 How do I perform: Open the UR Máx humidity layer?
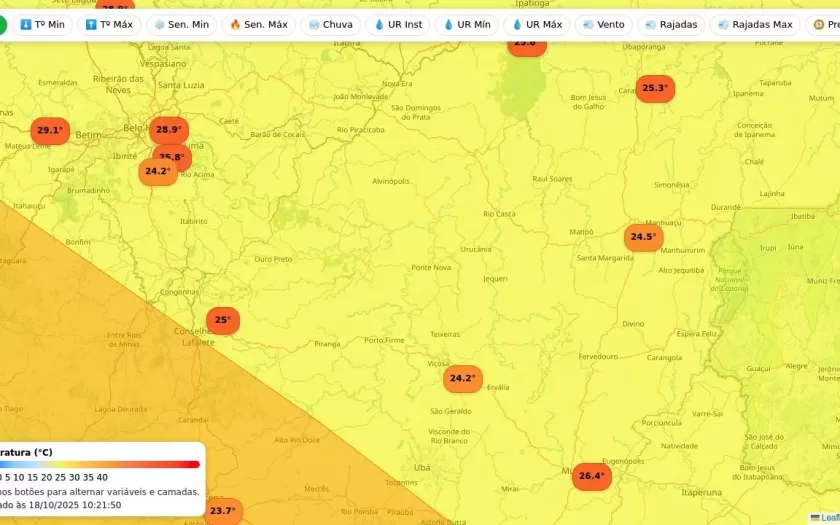[536, 24]
